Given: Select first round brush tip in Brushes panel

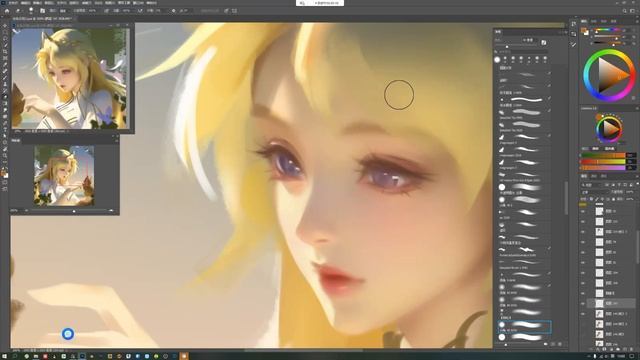Looking at the screenshot, I should 497,60.
